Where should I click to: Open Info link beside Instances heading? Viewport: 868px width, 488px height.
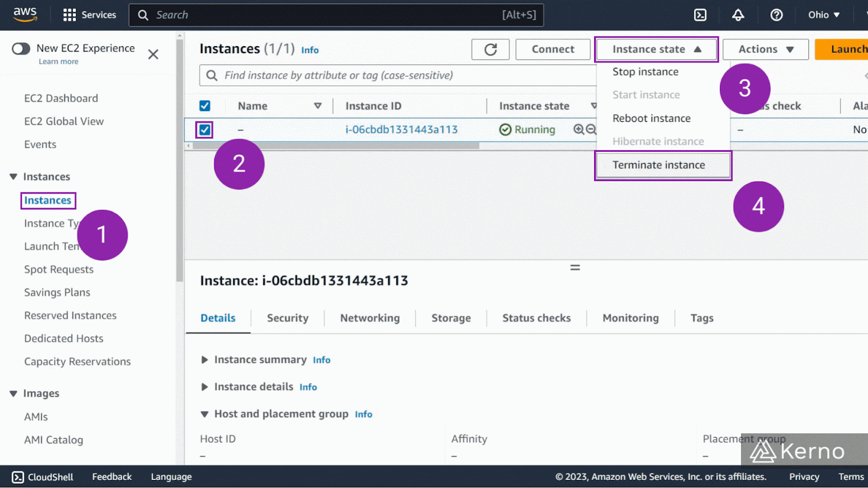coord(310,50)
